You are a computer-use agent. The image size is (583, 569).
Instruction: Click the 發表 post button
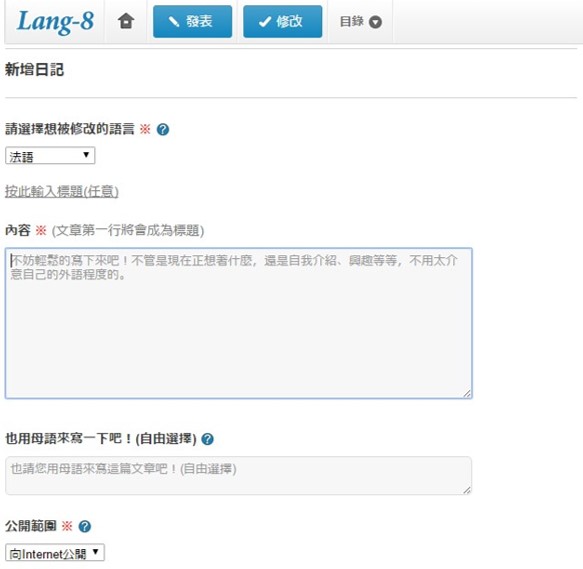(x=192, y=22)
